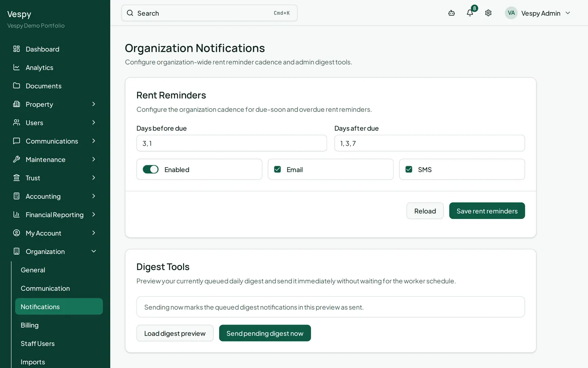588x368 pixels.
Task: Click Load digest preview
Action: [175, 333]
